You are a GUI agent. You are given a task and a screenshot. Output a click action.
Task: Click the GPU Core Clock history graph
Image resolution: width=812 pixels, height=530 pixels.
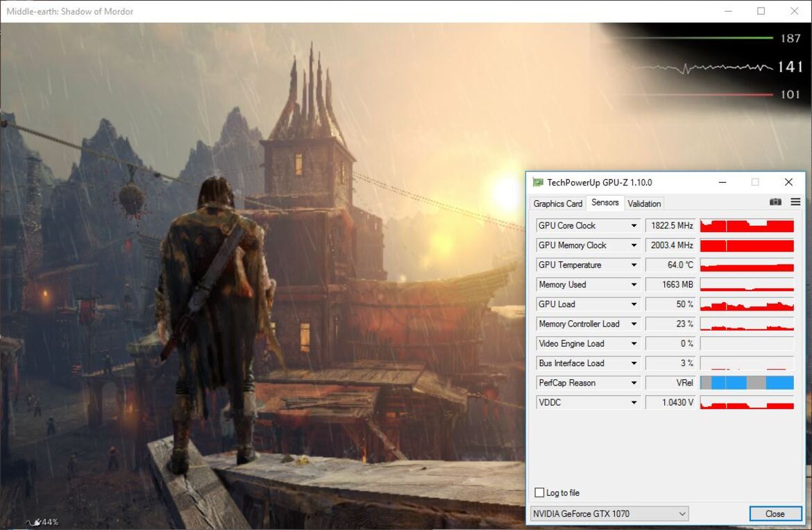[x=747, y=226]
